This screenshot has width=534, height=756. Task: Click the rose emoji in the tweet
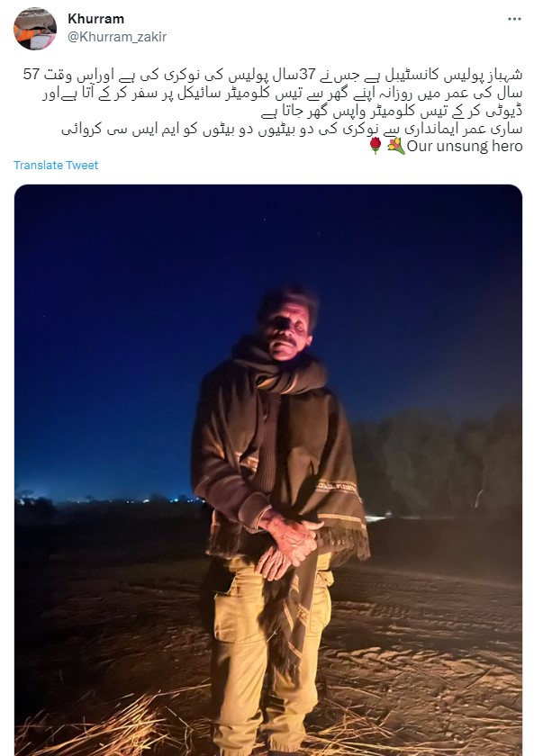pos(376,145)
